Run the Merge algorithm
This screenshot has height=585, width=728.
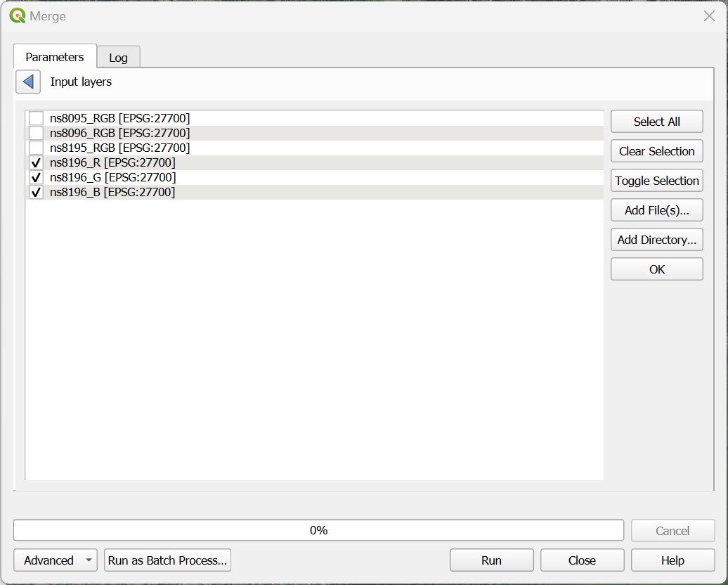pos(491,560)
